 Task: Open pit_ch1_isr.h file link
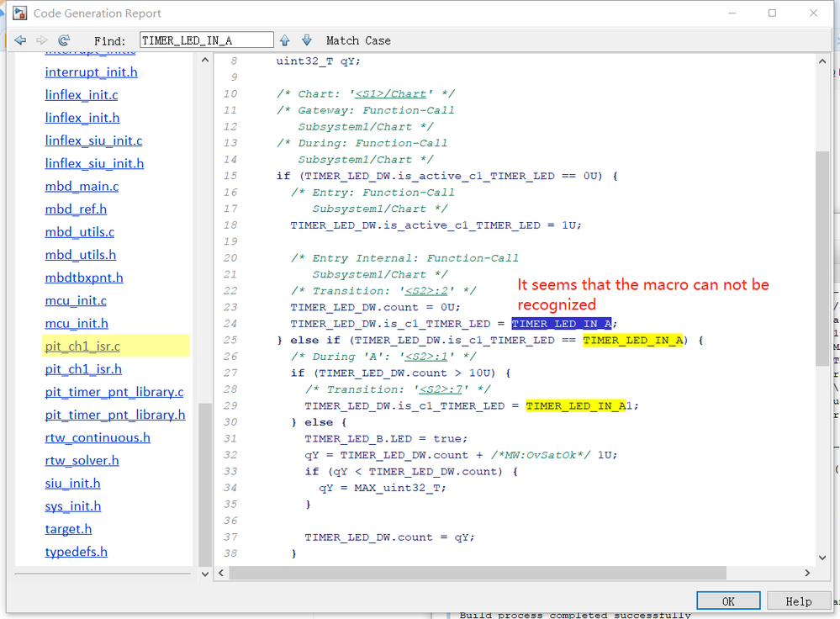pos(83,369)
